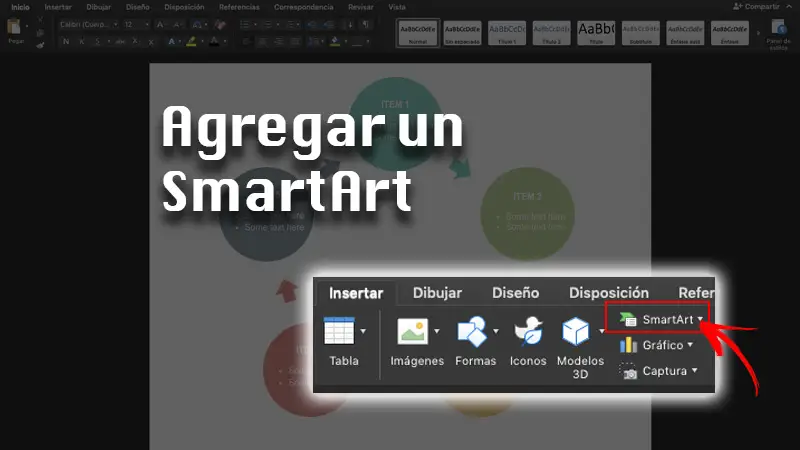Click the sort icon in the dimmed ribbon
Image resolution: width=800 pixels, height=450 pixels.
[x=350, y=24]
